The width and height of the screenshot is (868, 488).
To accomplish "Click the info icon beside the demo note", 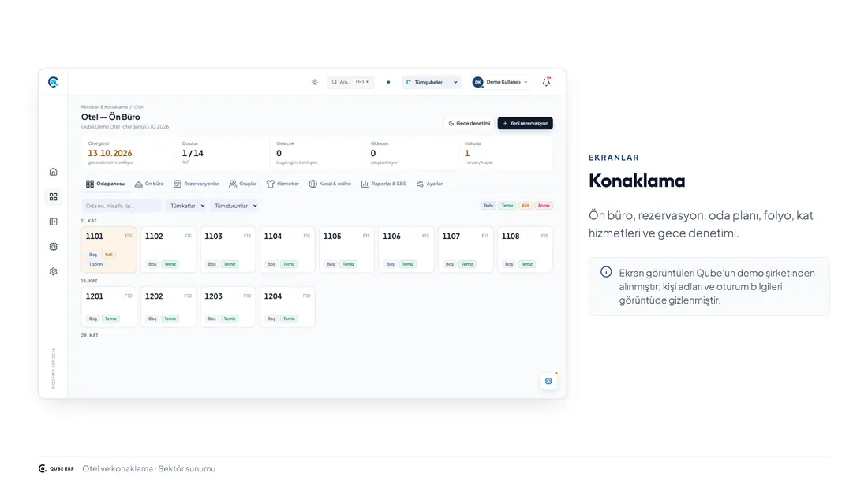I will (x=606, y=272).
